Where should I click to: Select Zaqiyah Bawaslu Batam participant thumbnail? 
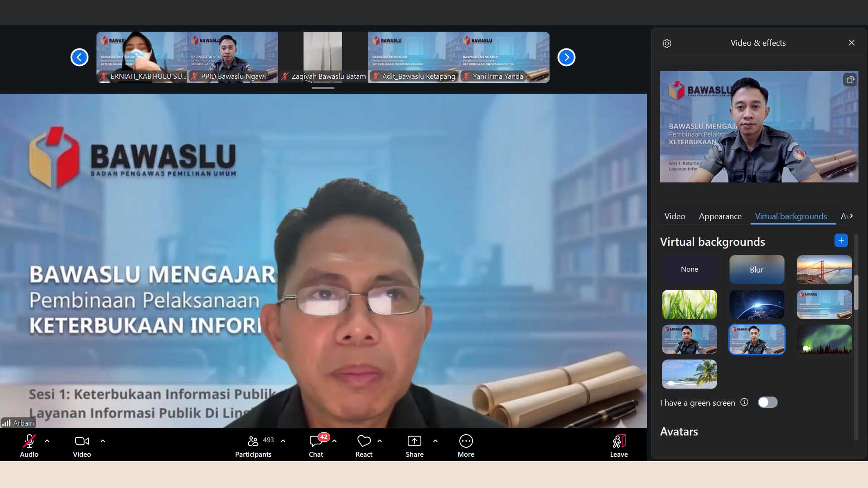click(323, 57)
